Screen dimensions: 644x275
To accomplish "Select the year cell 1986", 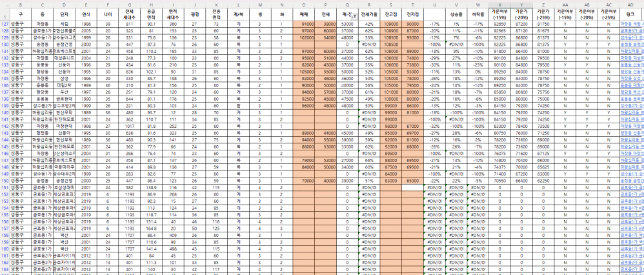I will tap(86, 24).
